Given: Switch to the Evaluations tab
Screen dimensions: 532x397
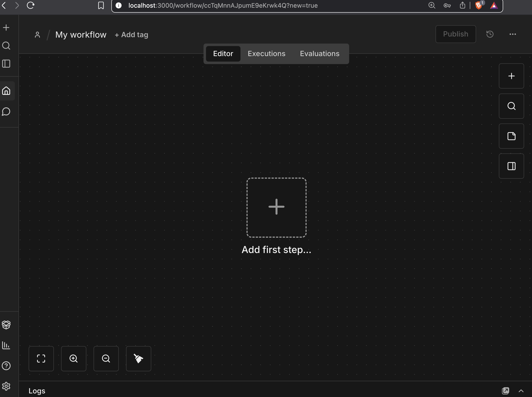Looking at the screenshot, I should 319,54.
